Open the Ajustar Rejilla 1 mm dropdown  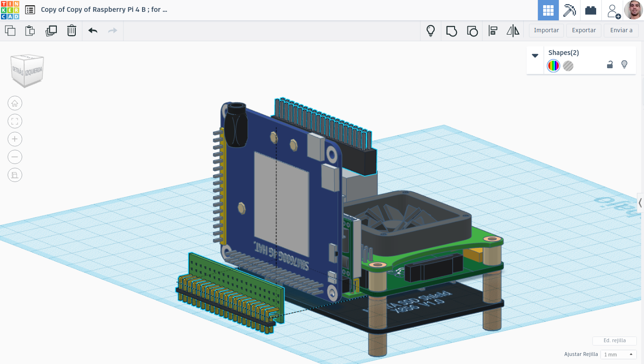coord(618,355)
